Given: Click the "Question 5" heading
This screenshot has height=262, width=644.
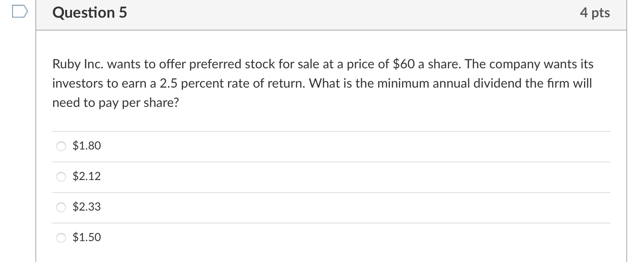Looking at the screenshot, I should [90, 13].
